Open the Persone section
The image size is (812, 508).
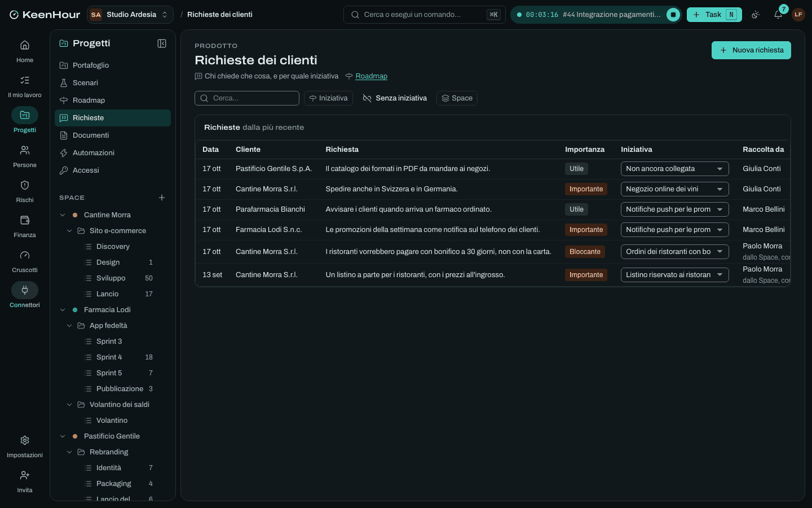(x=25, y=156)
